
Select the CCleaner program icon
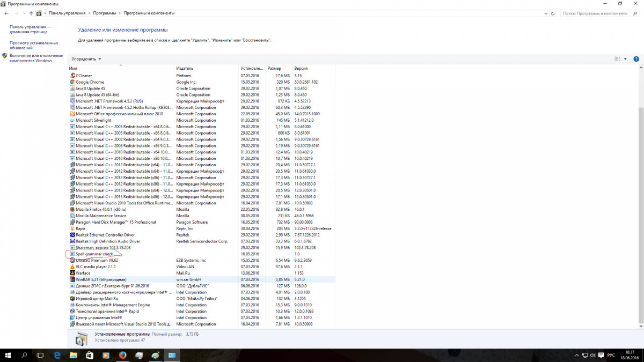(72, 76)
